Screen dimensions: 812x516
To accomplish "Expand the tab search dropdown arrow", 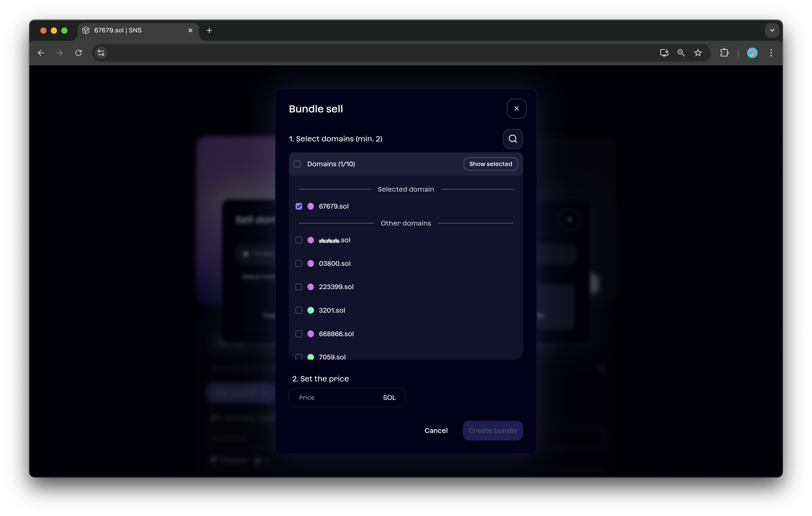I will tap(772, 30).
